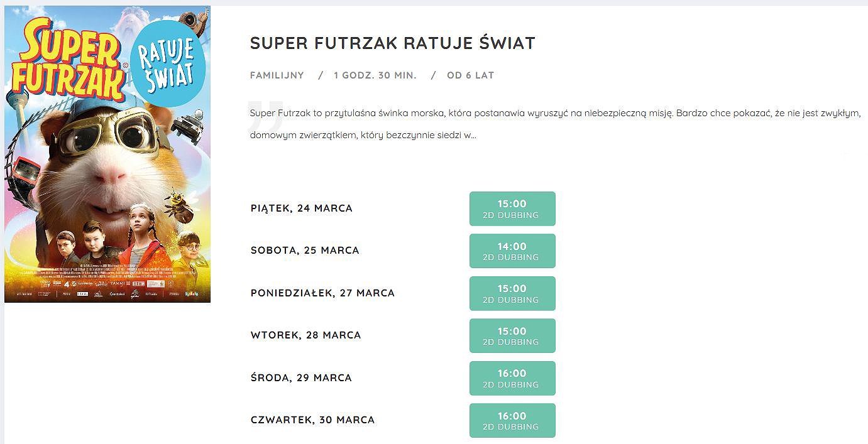Book the Monday 27 March 15:00 screening

[512, 293]
